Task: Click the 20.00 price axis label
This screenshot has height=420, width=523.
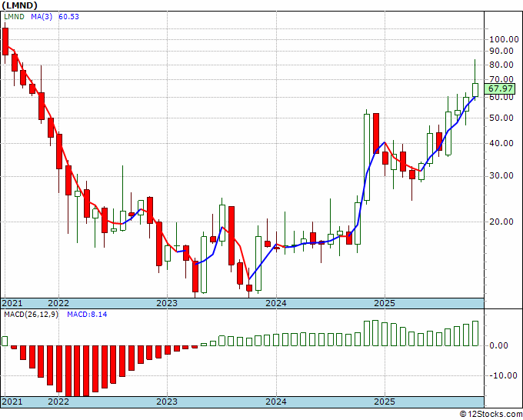Action: point(501,222)
